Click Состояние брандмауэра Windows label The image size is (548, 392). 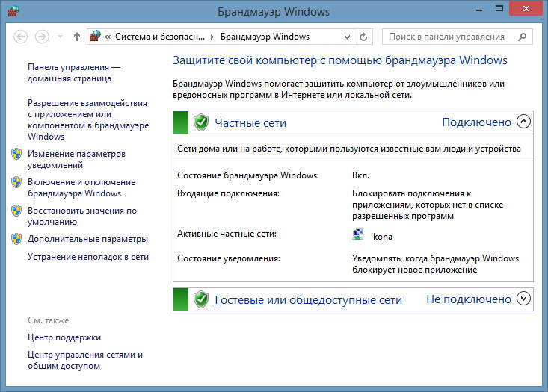pyautogui.click(x=248, y=175)
